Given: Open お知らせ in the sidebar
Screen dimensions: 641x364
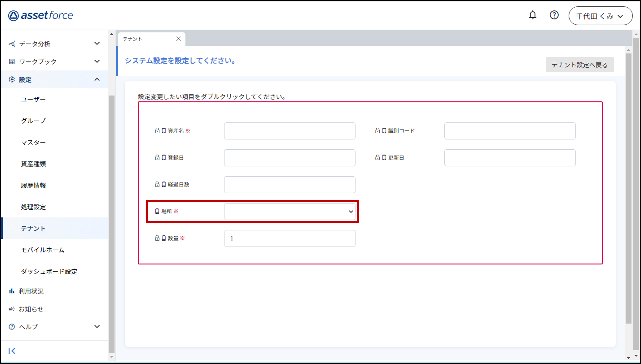Looking at the screenshot, I should pyautogui.click(x=31, y=309).
